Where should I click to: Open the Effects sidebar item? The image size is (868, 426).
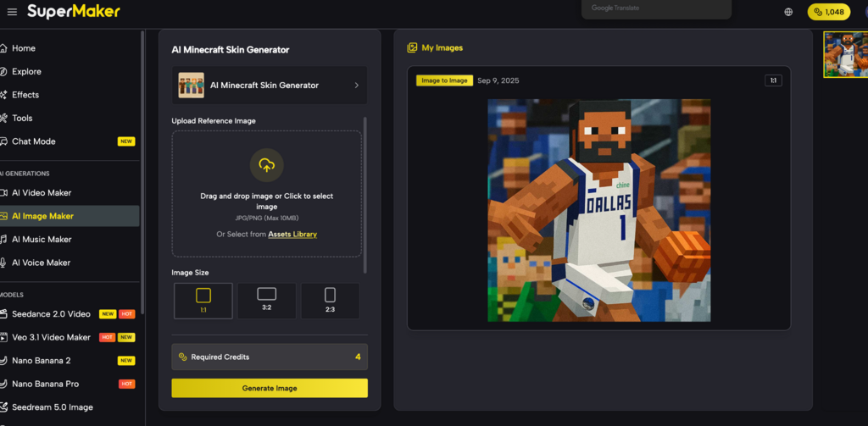tap(25, 95)
